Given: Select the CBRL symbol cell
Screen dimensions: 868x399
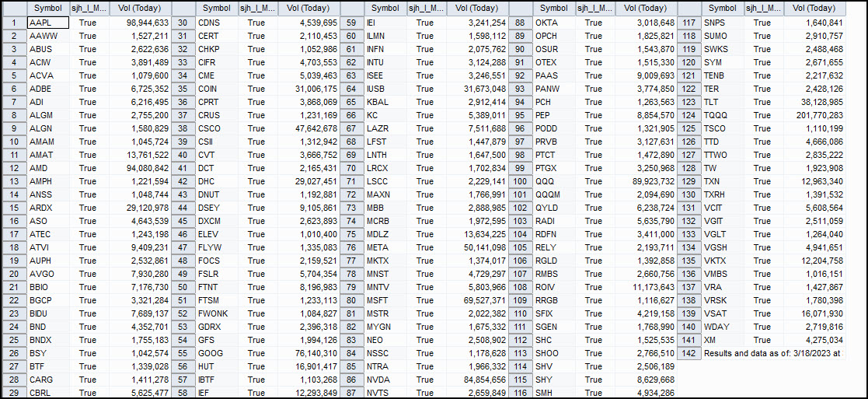Looking at the screenshot, I should pos(48,392).
